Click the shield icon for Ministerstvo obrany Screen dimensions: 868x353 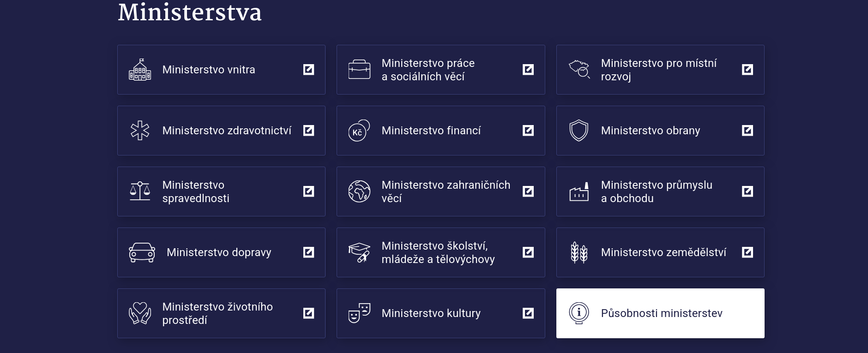(x=579, y=131)
